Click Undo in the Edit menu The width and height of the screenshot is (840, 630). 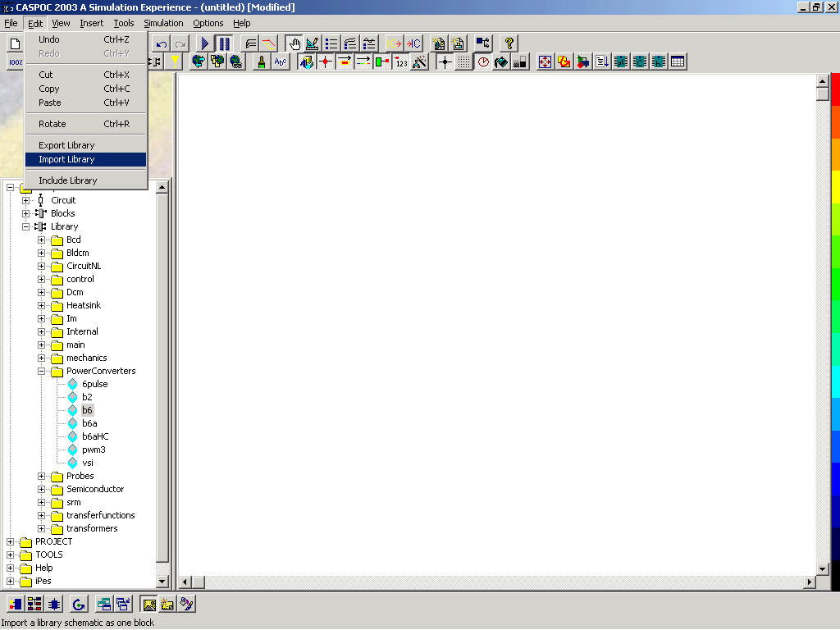coord(85,39)
